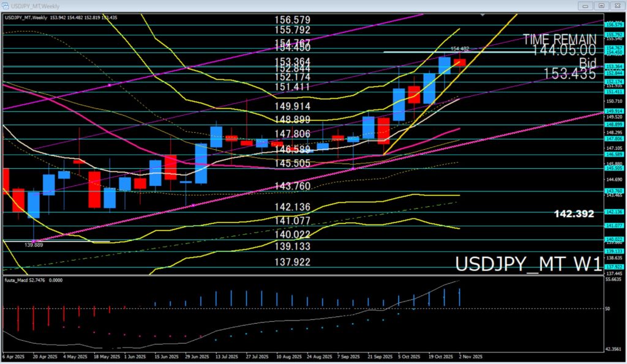Select the 156.579 cyan price tag on axis

point(614,24)
